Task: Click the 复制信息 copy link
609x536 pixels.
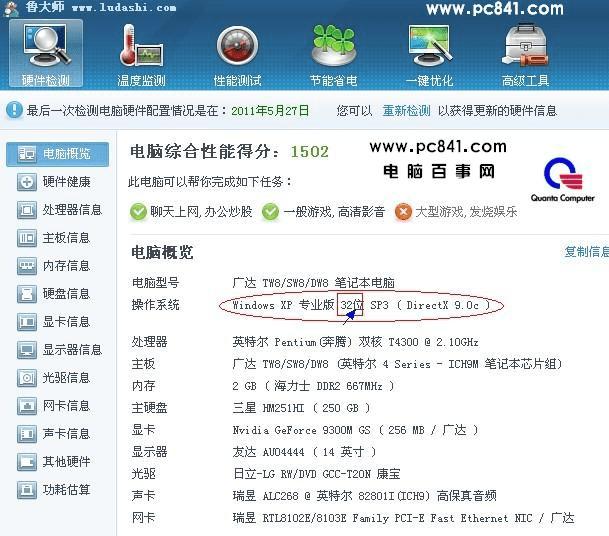Action: pos(586,252)
